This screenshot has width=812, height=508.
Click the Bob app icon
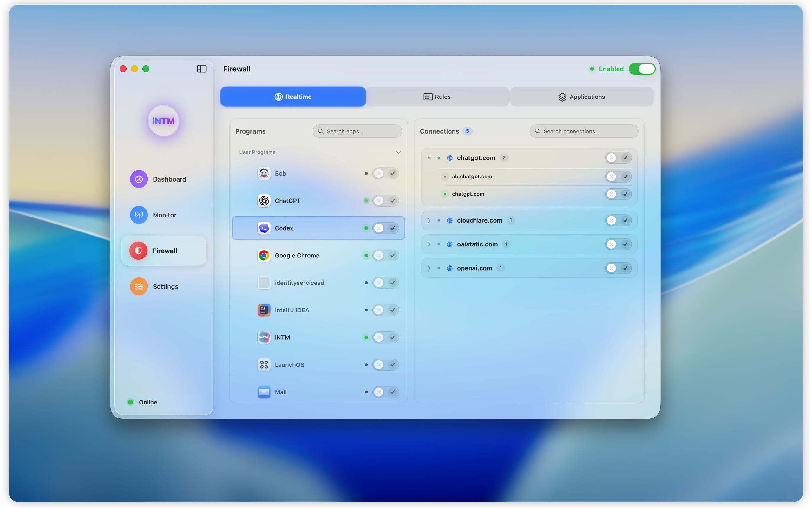pyautogui.click(x=264, y=173)
